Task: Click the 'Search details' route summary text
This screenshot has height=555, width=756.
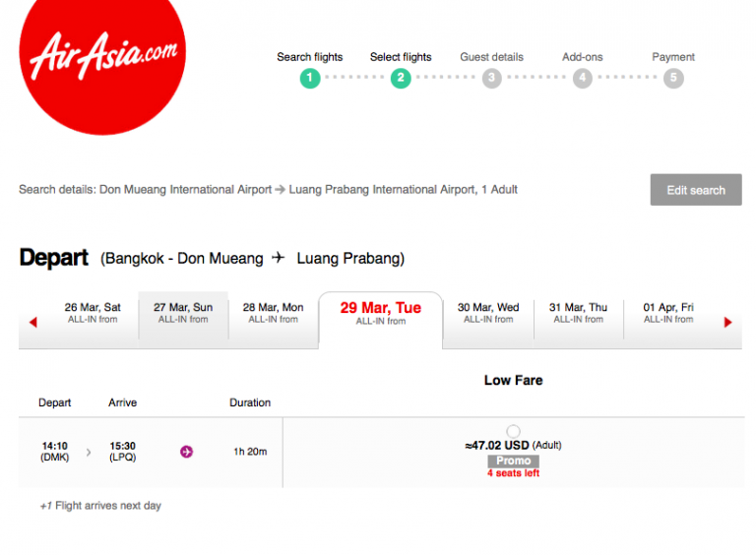Action: (x=268, y=190)
